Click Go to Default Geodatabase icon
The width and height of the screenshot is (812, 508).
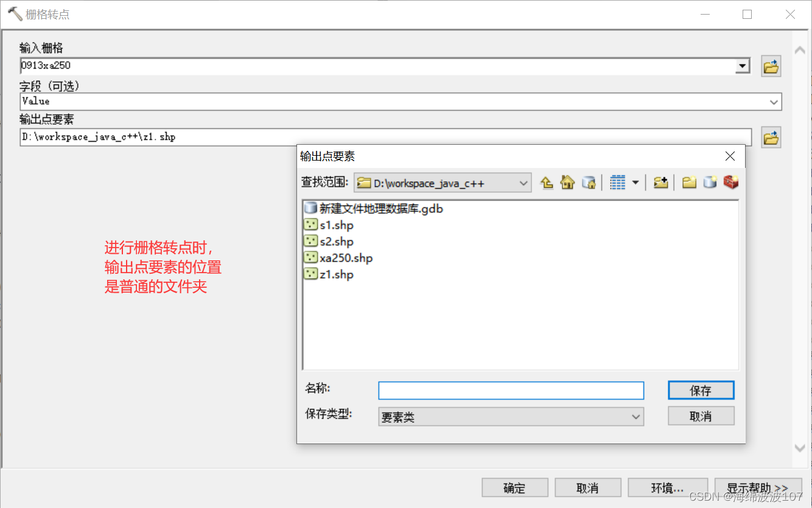(589, 183)
